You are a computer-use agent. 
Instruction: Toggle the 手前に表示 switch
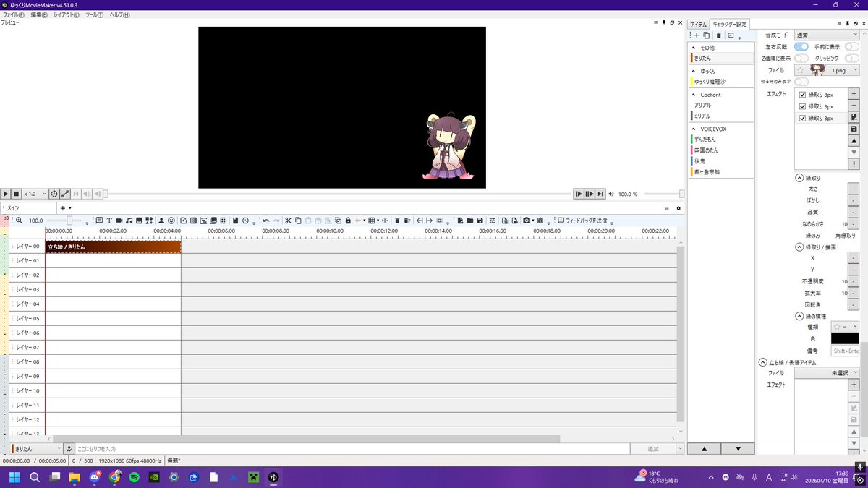click(x=852, y=46)
